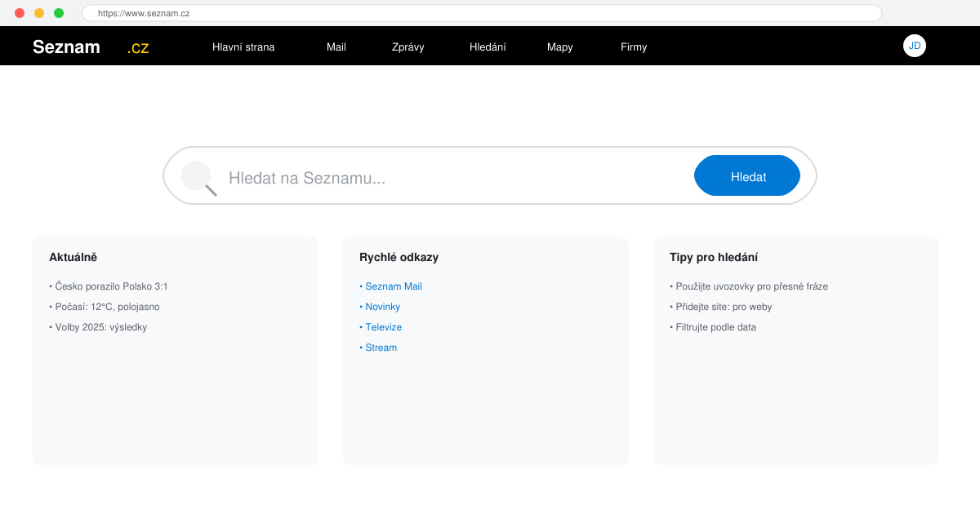
Task: Open the Televize quick link
Action: pyautogui.click(x=381, y=327)
